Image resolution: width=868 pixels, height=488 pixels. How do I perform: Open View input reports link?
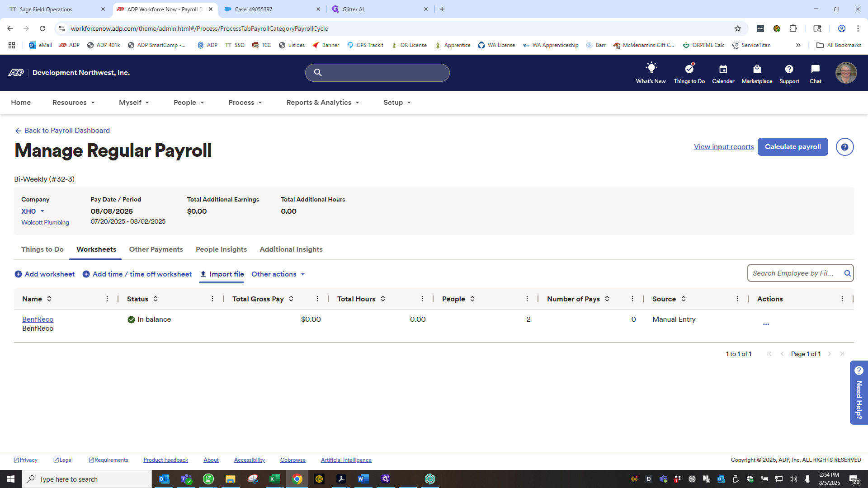click(724, 147)
